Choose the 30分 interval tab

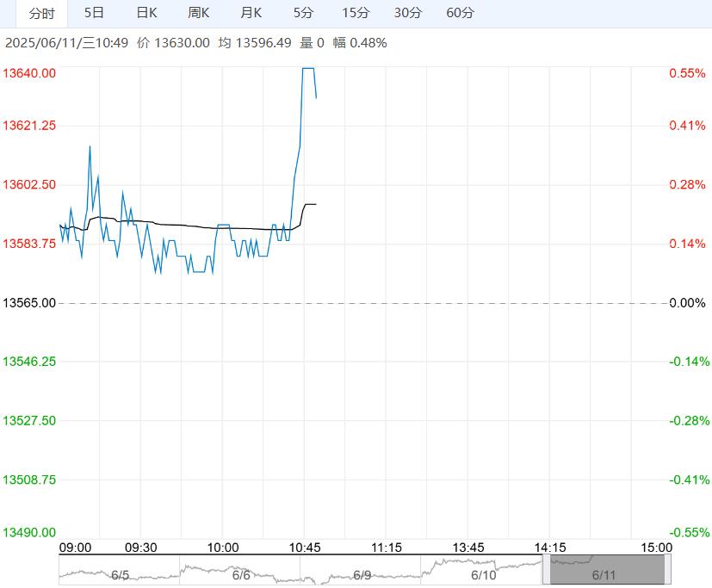[x=408, y=13]
